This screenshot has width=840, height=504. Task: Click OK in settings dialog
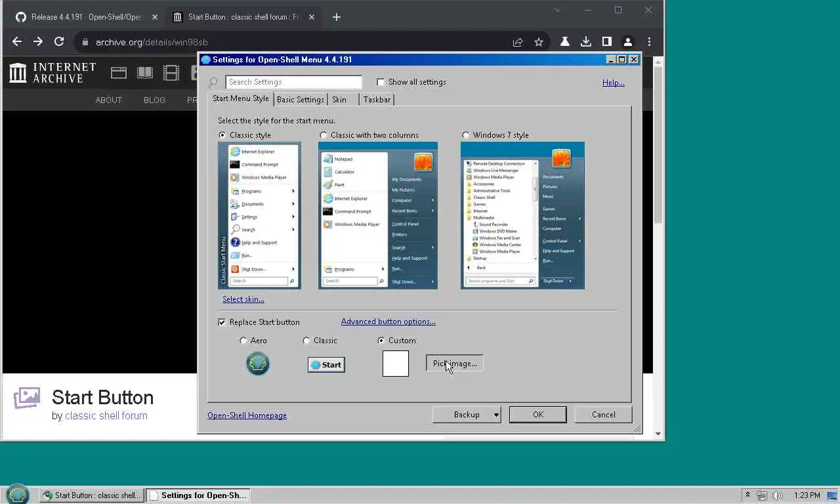[538, 415]
